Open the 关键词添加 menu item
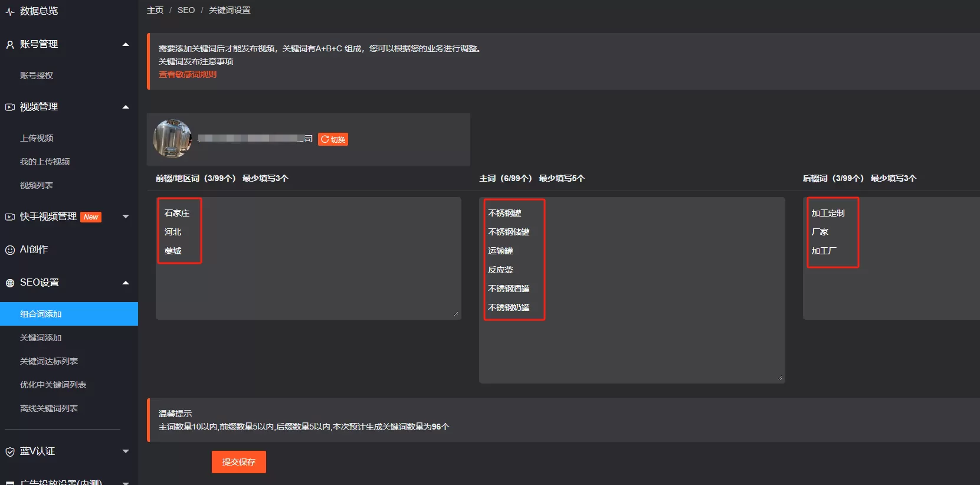The height and width of the screenshot is (485, 980). [x=41, y=337]
